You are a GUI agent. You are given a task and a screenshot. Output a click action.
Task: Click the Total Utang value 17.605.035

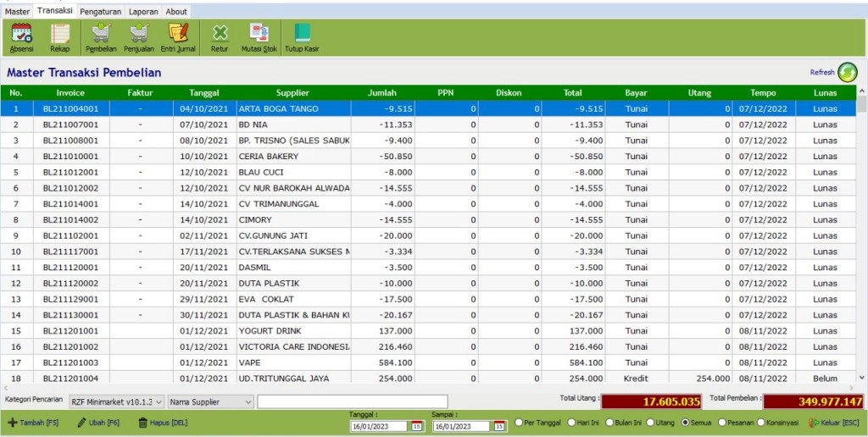click(652, 401)
